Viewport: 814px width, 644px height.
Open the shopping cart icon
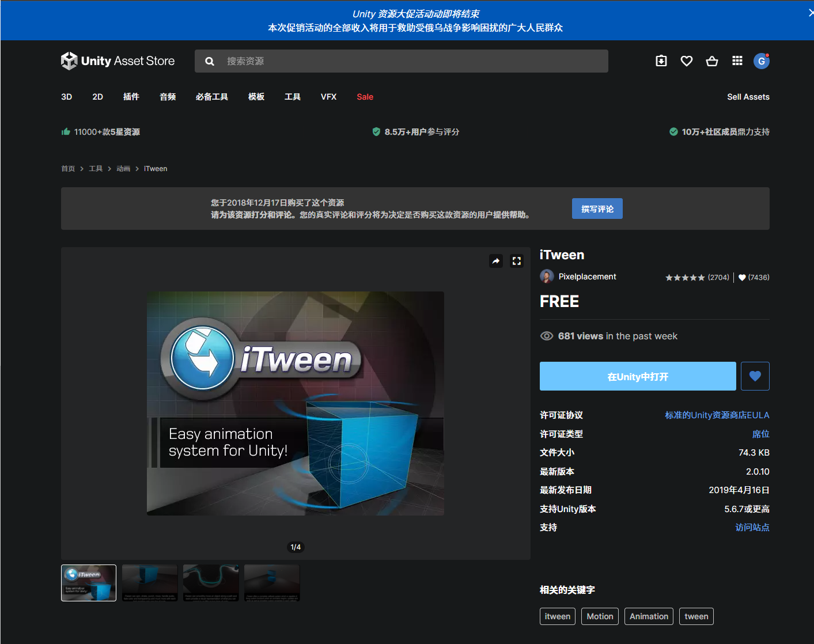tap(711, 60)
